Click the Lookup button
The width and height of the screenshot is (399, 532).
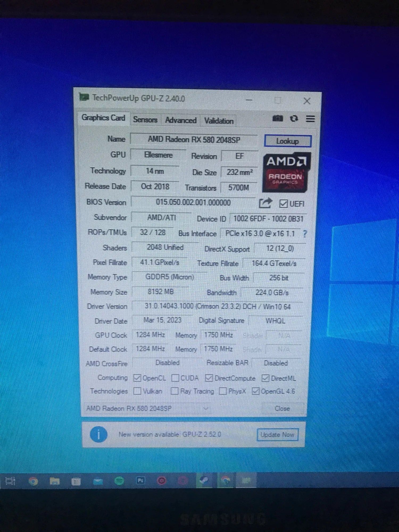click(x=288, y=141)
